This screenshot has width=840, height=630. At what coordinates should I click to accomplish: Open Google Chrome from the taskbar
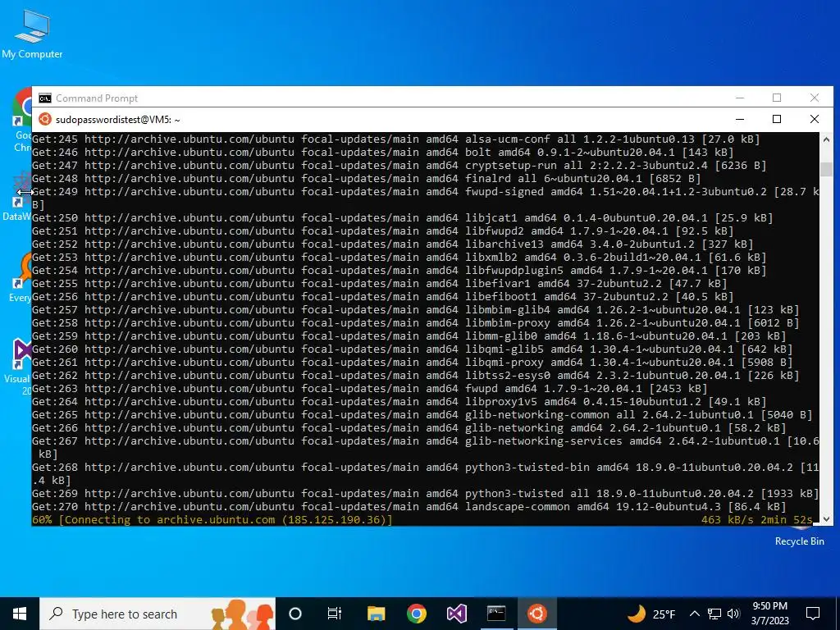point(416,614)
